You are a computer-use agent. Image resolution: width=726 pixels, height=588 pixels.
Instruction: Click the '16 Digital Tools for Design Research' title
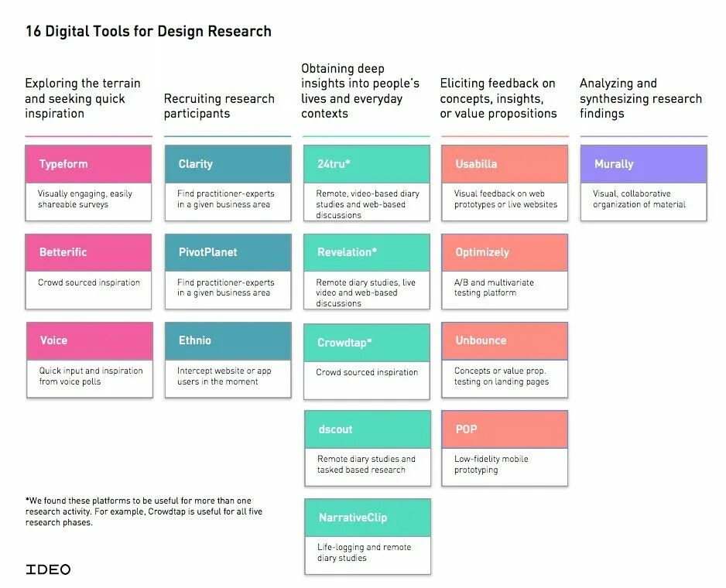click(149, 31)
